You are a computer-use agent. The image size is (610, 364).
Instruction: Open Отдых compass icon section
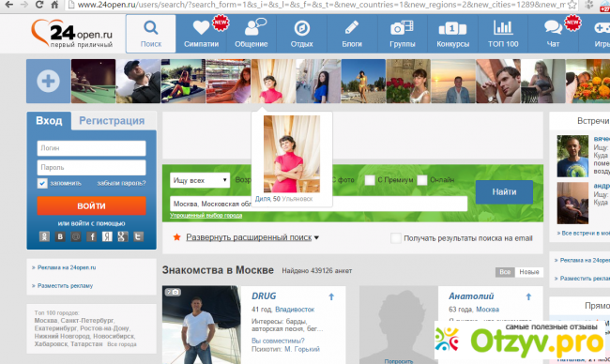(302, 34)
